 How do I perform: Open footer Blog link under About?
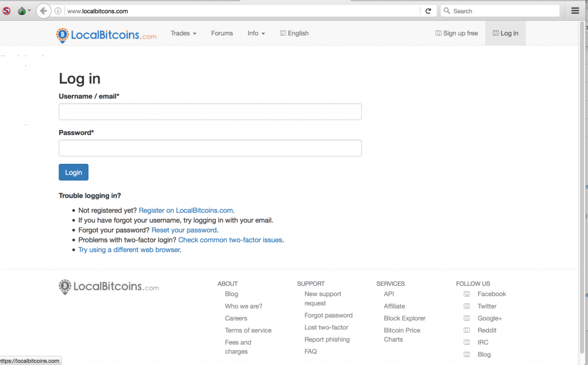[x=231, y=294]
